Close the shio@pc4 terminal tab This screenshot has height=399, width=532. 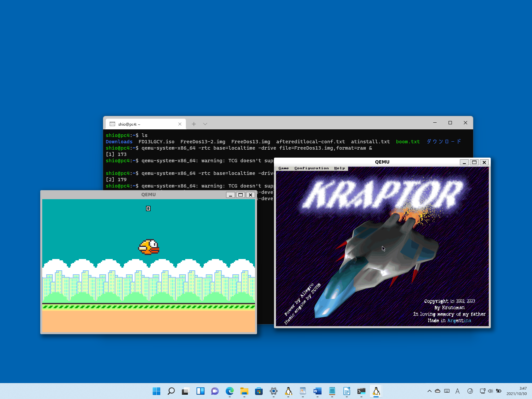pyautogui.click(x=180, y=124)
